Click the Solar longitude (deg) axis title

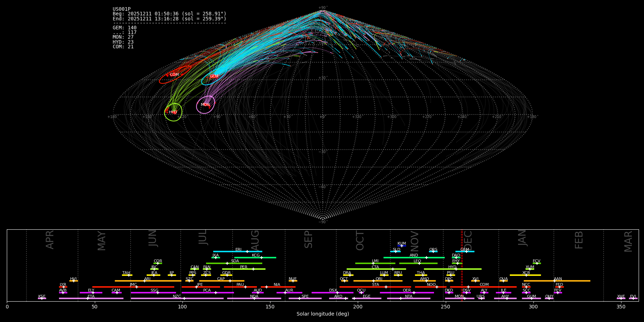tap(323, 314)
